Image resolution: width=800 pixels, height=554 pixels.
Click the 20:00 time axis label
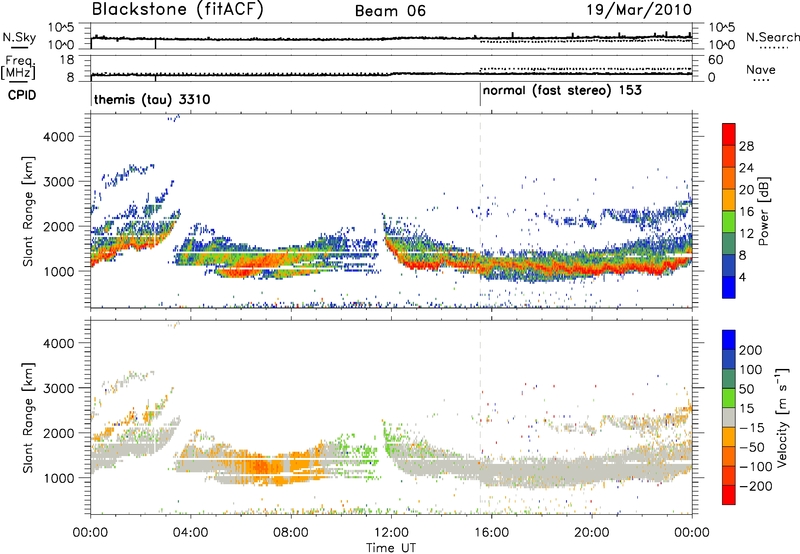591,533
